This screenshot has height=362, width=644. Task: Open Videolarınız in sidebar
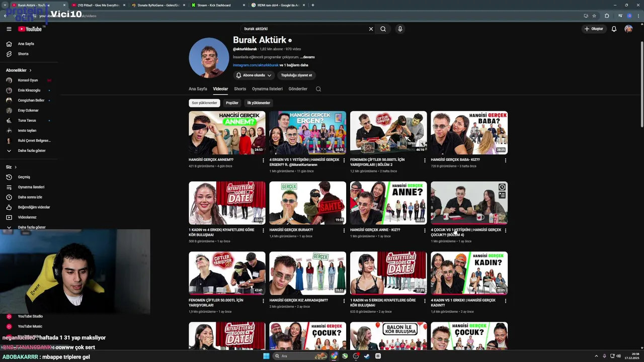27,217
